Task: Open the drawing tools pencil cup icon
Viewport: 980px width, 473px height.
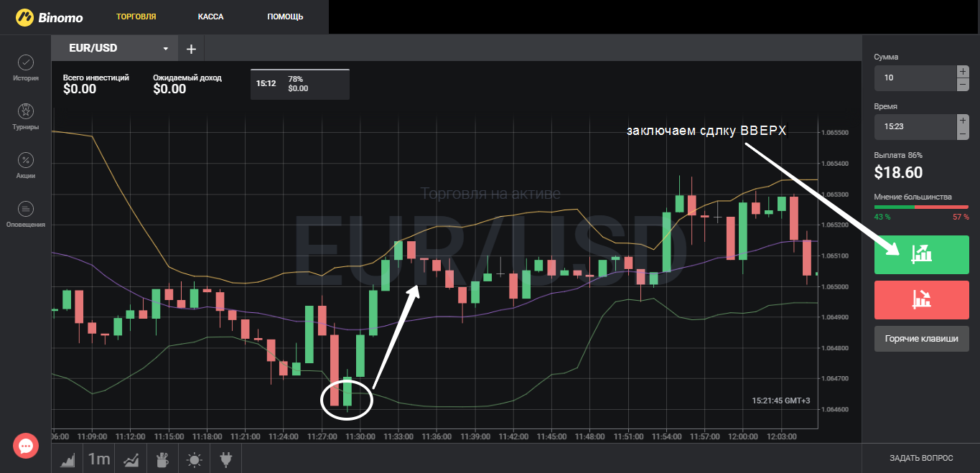Action: pos(162,459)
